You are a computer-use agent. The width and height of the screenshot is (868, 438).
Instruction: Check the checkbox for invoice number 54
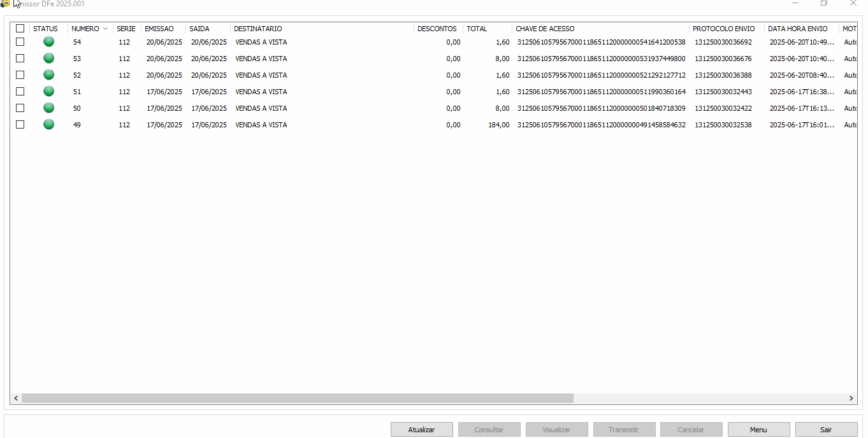pos(20,42)
